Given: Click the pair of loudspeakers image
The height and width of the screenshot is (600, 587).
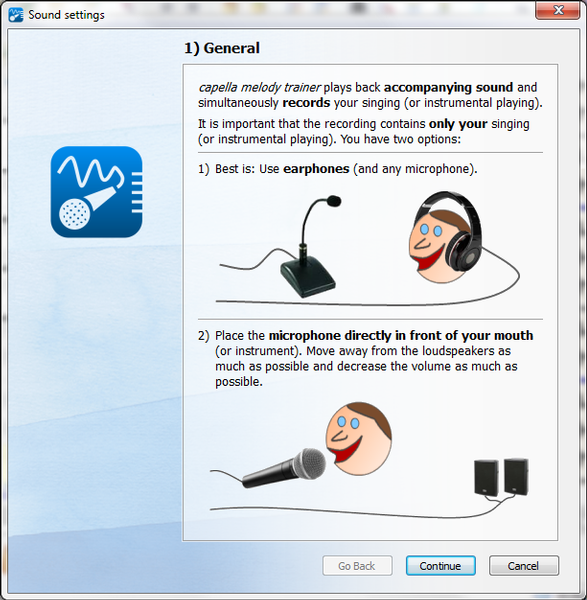Looking at the screenshot, I should (x=501, y=477).
